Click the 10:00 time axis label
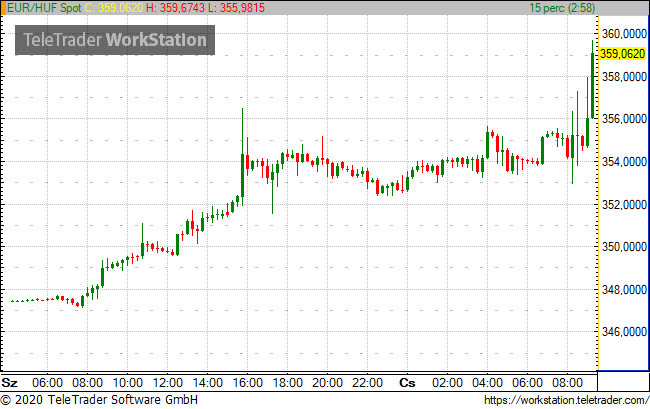The height and width of the screenshot is (409, 650). pos(127,382)
